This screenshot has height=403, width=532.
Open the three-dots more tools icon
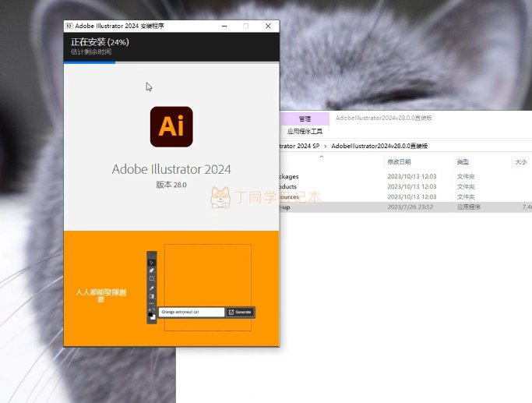point(152,304)
